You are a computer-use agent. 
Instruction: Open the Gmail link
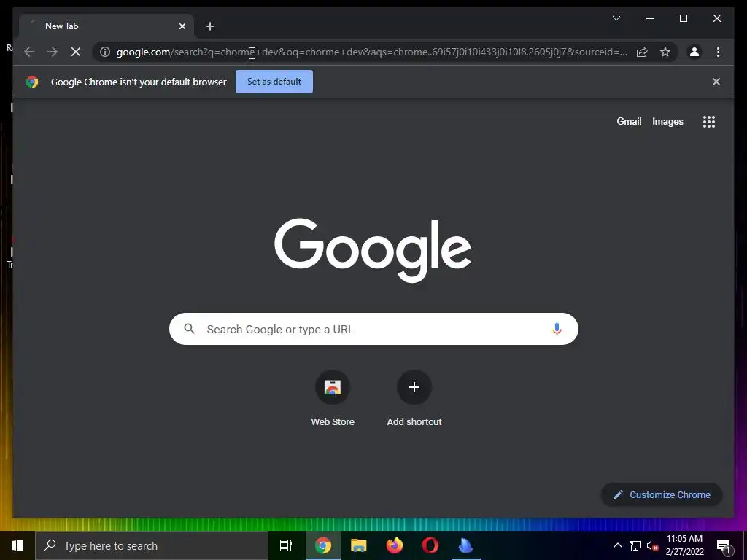coord(629,122)
